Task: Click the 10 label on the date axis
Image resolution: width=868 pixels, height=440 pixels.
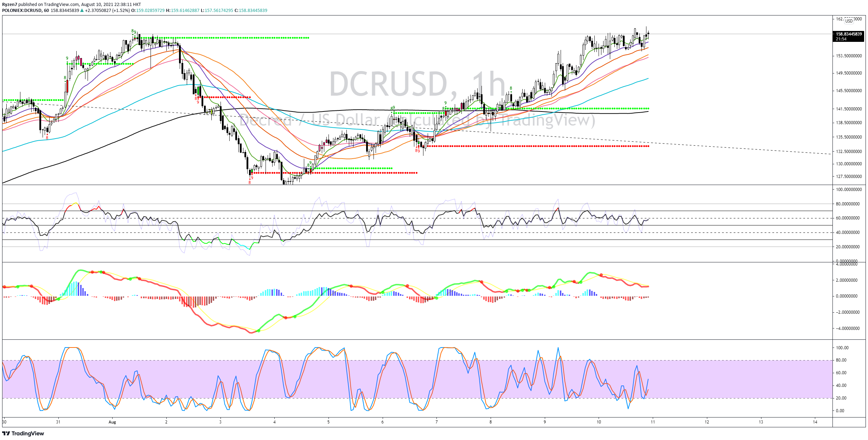Action: coord(599,422)
